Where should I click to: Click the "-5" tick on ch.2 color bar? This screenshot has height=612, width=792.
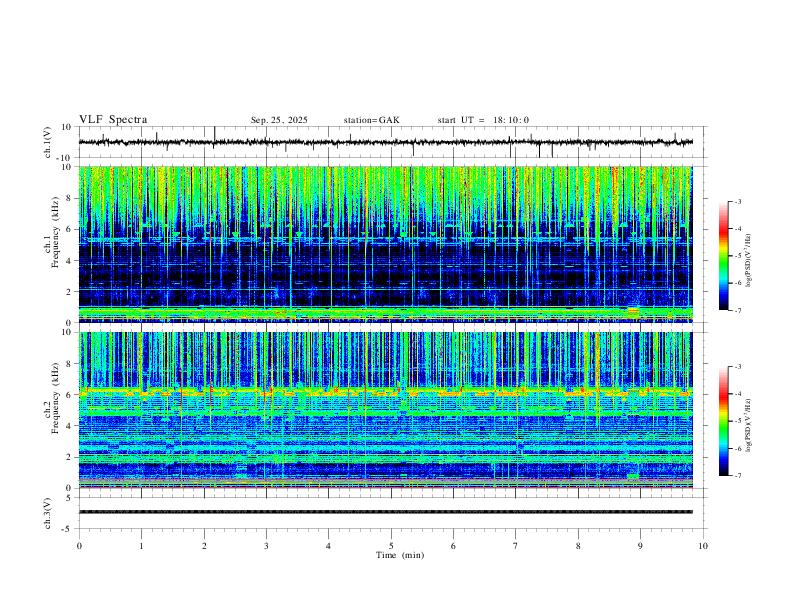(x=737, y=421)
